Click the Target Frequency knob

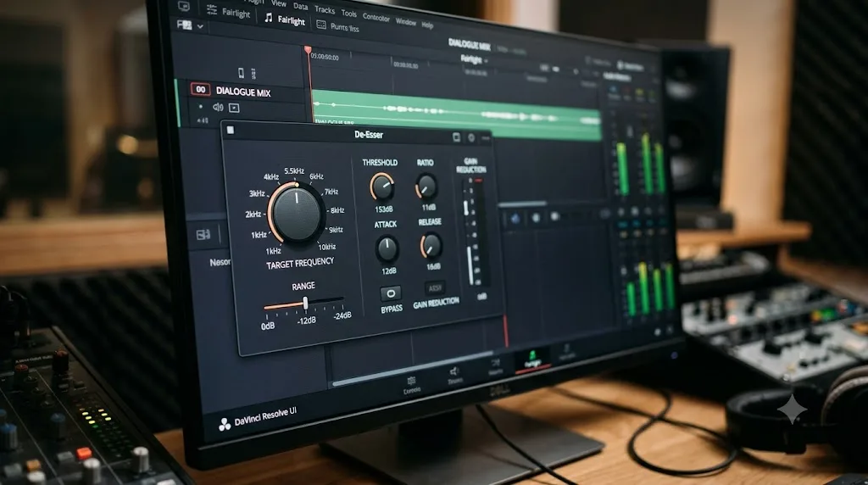297,214
